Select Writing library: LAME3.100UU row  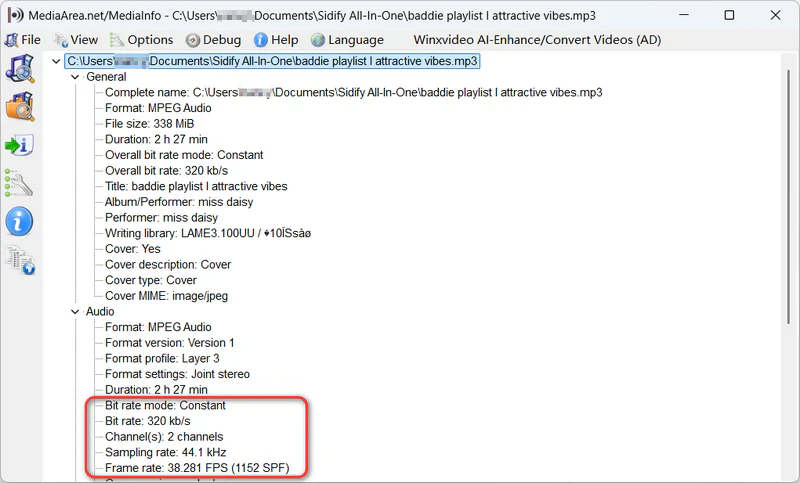point(208,233)
